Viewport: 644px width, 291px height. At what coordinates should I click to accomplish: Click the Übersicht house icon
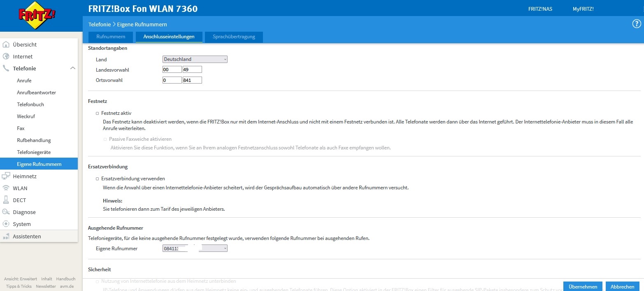[6, 44]
